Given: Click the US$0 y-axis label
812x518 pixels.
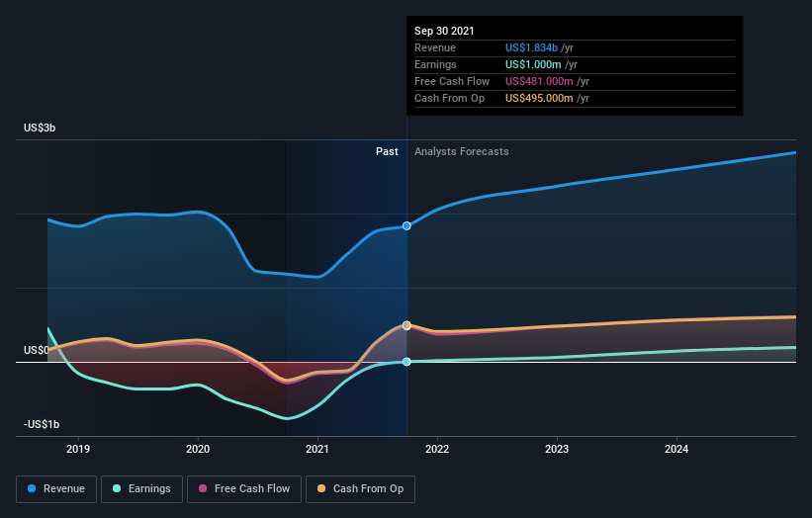Looking at the screenshot, I should click(x=37, y=350).
